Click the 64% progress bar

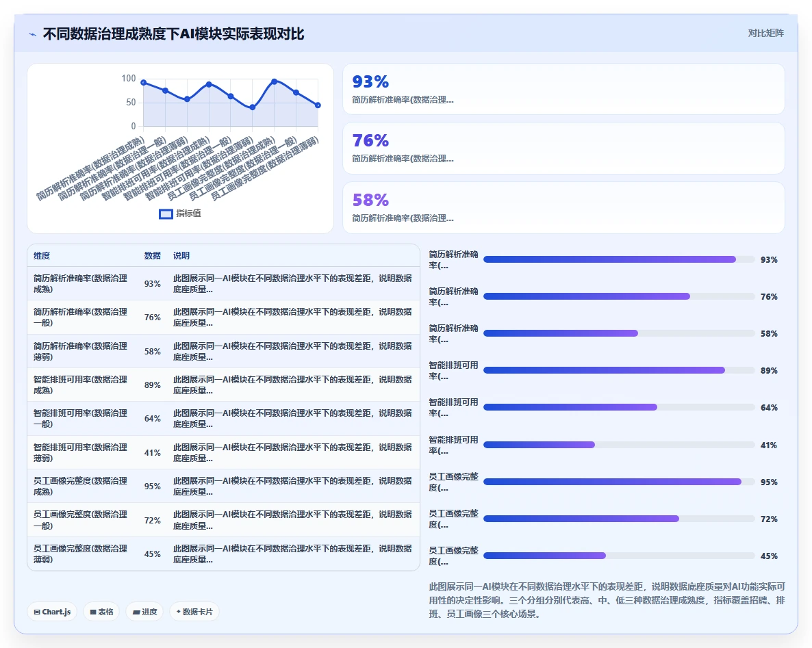pyautogui.click(x=619, y=407)
